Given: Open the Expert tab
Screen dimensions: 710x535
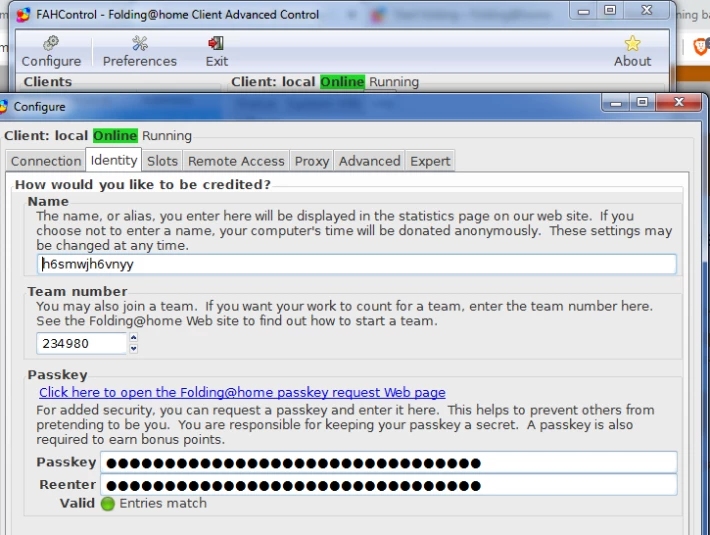Looking at the screenshot, I should coord(430,161).
